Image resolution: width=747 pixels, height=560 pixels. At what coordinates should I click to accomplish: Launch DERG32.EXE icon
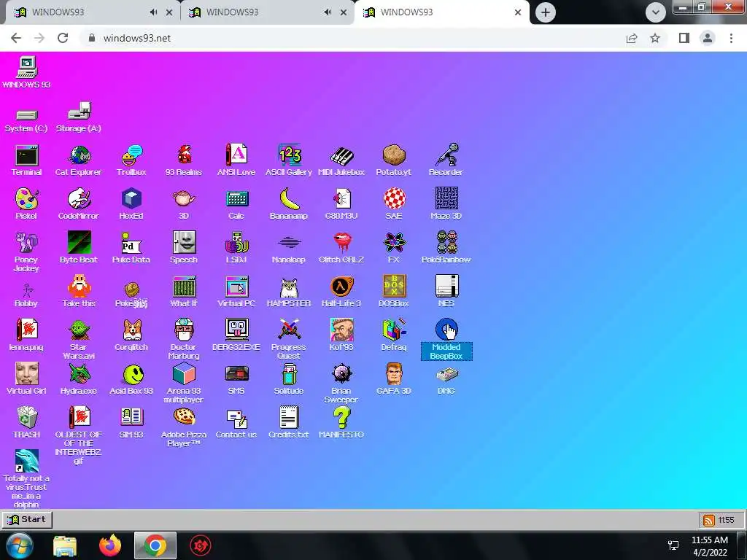(236, 330)
